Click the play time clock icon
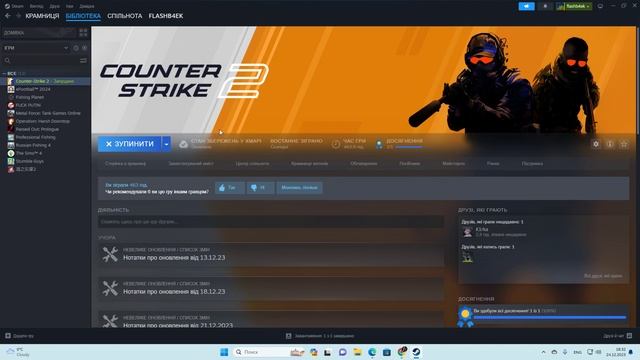Viewport: 640px width, 360px height. [336, 144]
